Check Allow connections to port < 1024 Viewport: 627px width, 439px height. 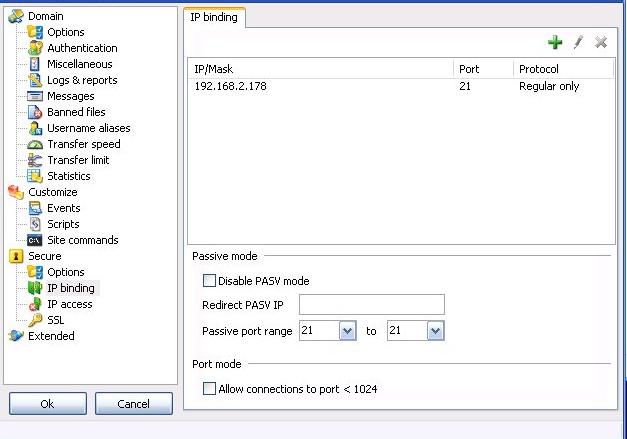[209, 389]
